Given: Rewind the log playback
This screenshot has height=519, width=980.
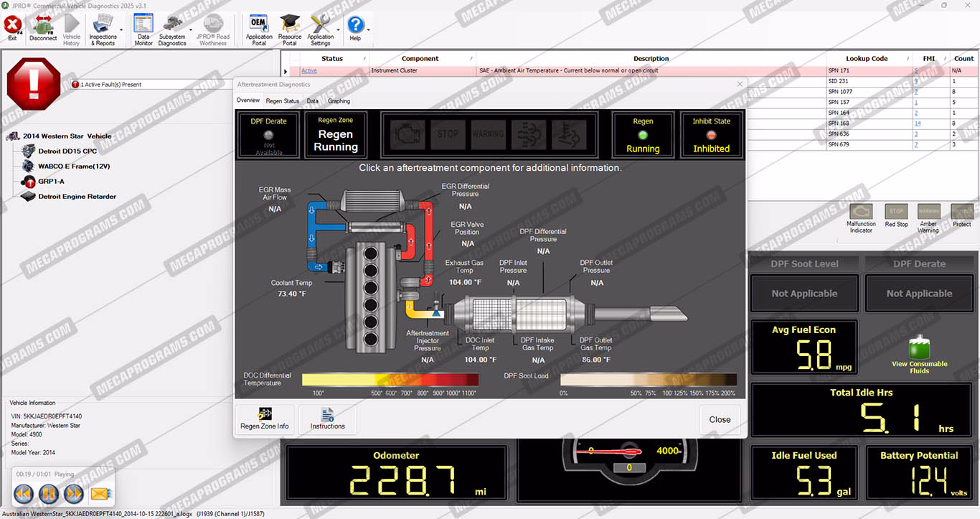Looking at the screenshot, I should coord(23,494).
